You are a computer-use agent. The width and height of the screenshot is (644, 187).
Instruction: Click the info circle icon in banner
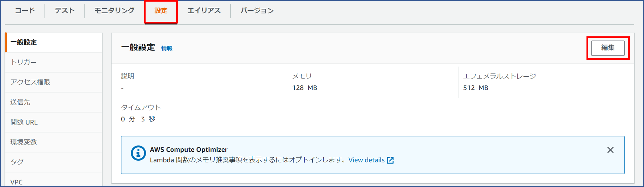click(138, 153)
